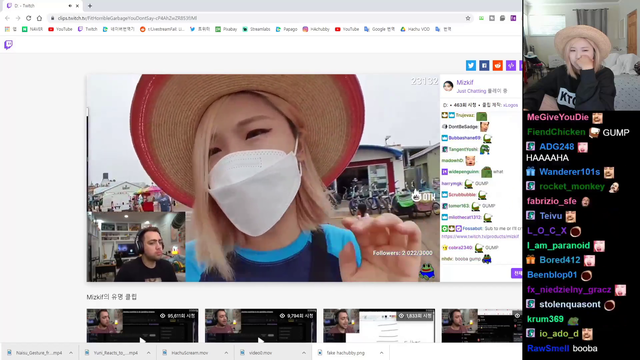
Task: Open the Fossabot subscription products link
Action: click(480, 236)
